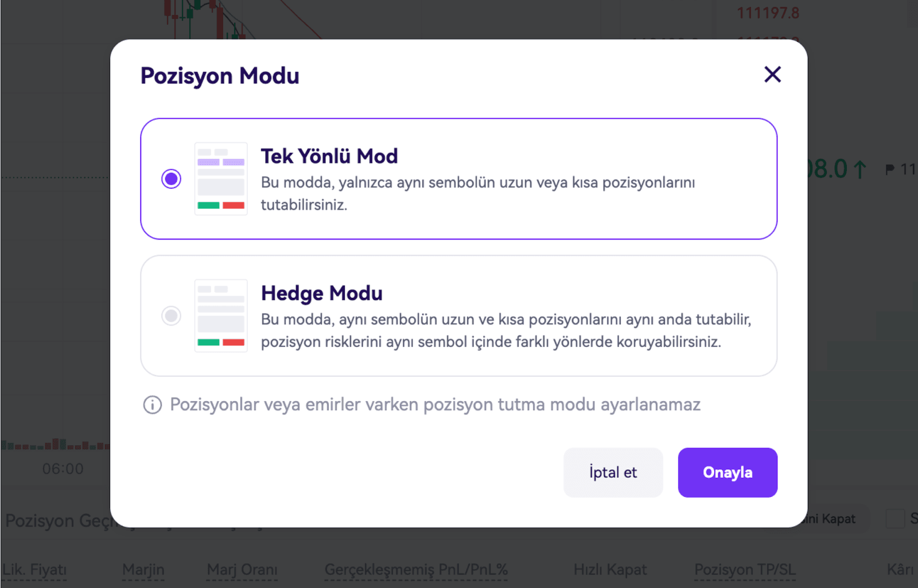This screenshot has height=588, width=918.
Task: Toggle the checkbox right of the Kapat button
Action: [895, 519]
